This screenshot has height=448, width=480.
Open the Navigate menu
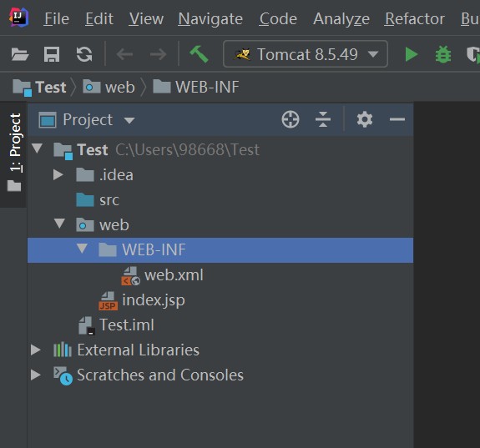(210, 19)
